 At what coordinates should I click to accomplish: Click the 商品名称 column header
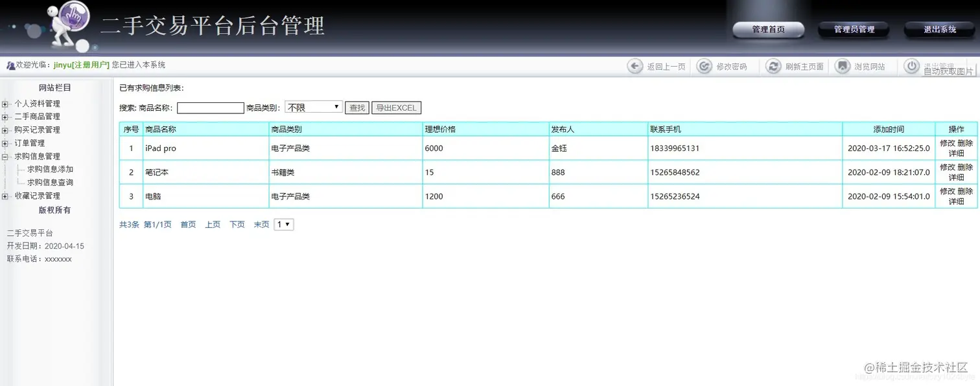click(206, 129)
